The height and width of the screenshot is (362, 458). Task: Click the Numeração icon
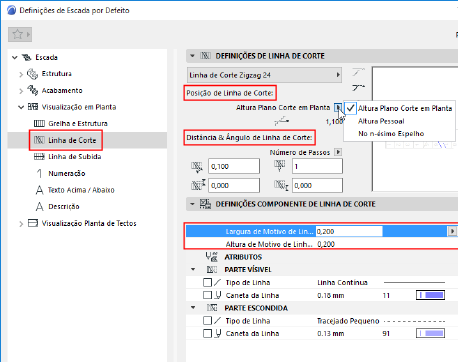(39, 173)
